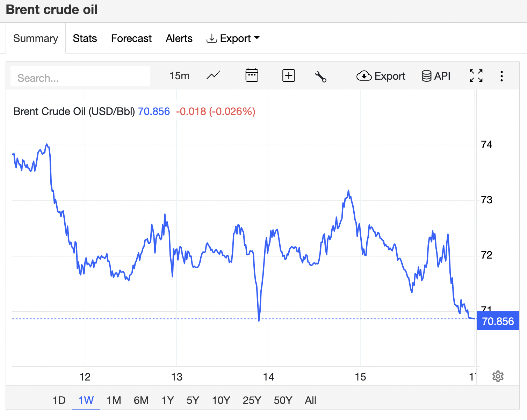The width and height of the screenshot is (527, 420).
Task: Click the 14 date axis label
Action: [268, 377]
